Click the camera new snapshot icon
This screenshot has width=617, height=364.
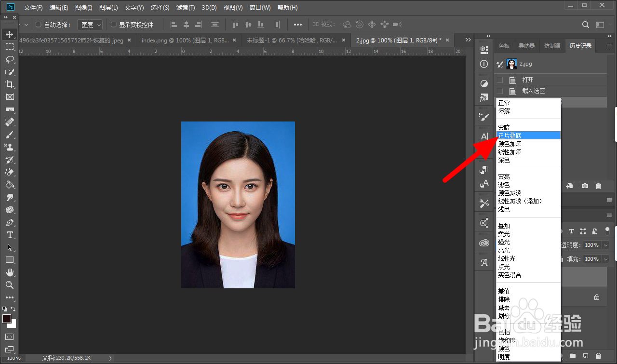pyautogui.click(x=585, y=186)
